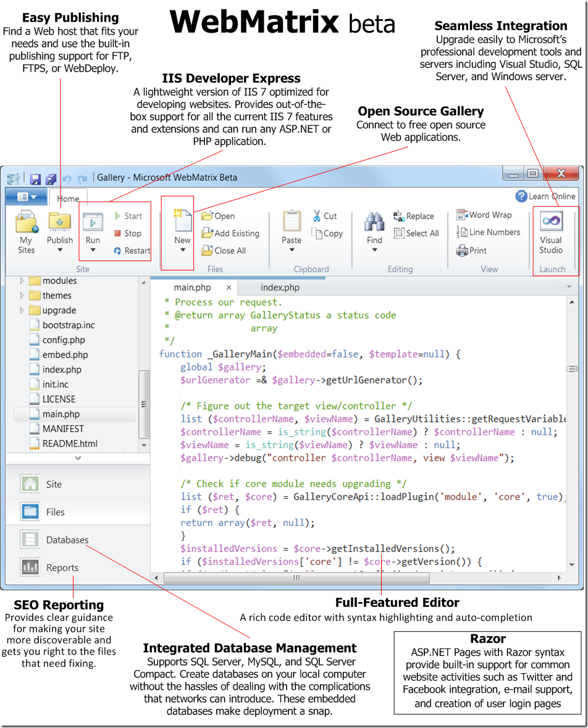Image resolution: width=588 pixels, height=728 pixels.
Task: Click the editor vertical scrollbar down arrow
Action: pyautogui.click(x=572, y=565)
